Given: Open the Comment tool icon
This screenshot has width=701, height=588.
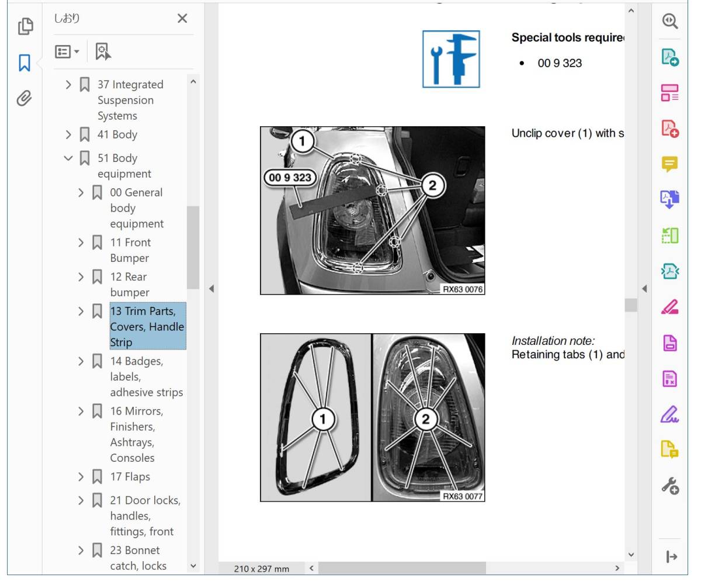Looking at the screenshot, I should point(669,164).
